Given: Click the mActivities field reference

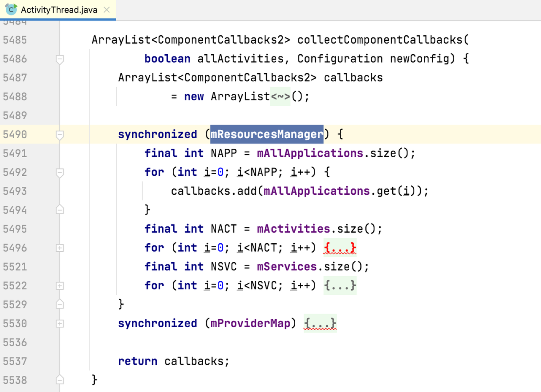Looking at the screenshot, I should 294,229.
